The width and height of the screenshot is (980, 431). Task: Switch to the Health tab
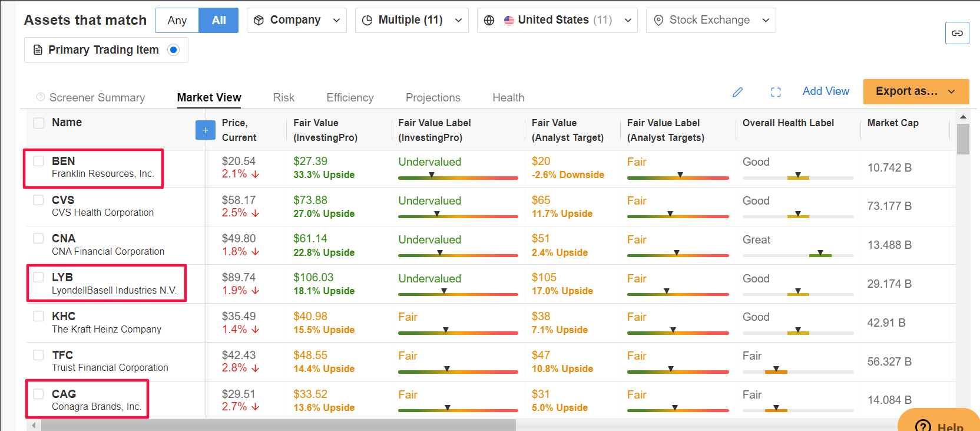[x=508, y=97]
